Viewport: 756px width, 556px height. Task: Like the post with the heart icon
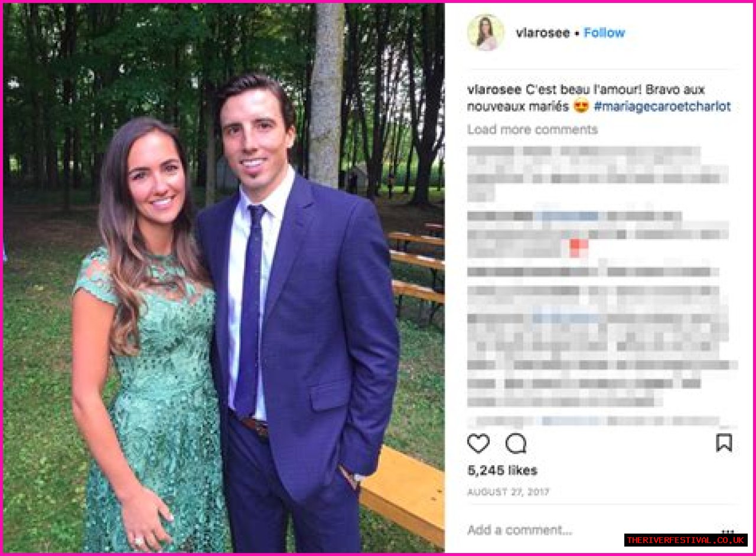pos(478,443)
